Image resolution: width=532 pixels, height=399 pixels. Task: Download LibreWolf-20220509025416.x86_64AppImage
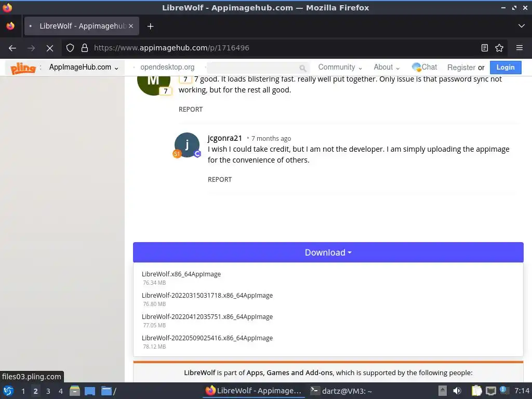coord(207,338)
